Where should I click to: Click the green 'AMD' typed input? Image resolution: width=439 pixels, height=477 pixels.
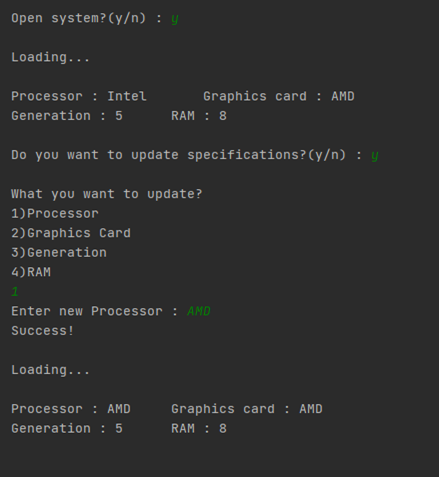(199, 311)
